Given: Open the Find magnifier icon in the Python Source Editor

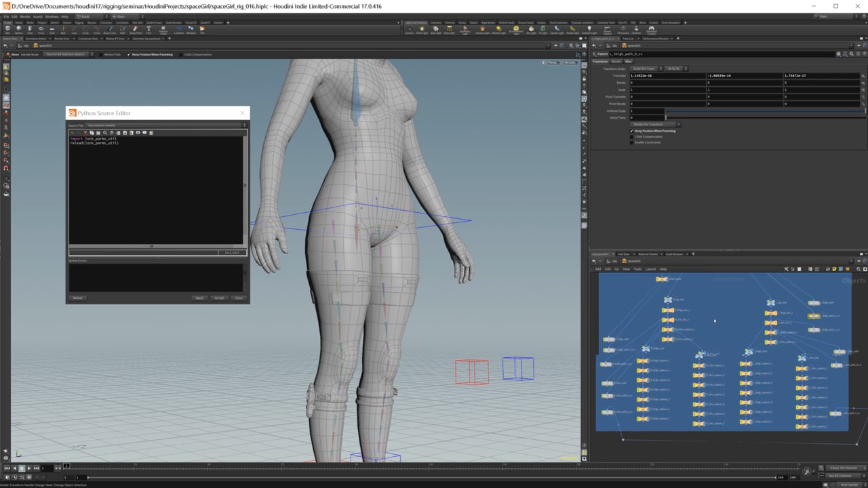Looking at the screenshot, I should point(105,132).
